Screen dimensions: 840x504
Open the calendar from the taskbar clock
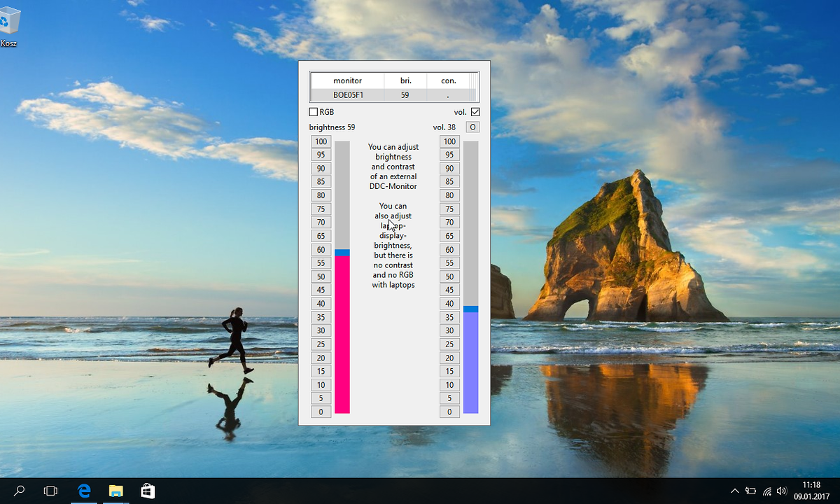(811, 491)
